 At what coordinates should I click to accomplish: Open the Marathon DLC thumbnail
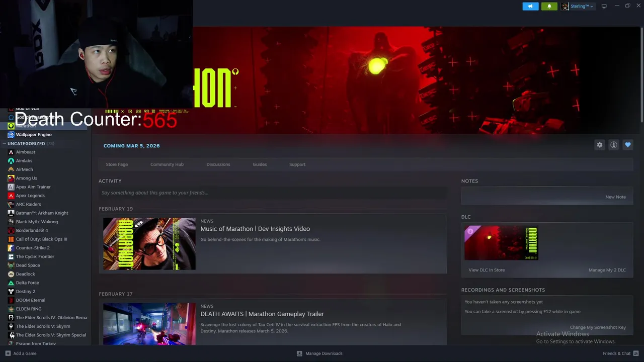click(501, 243)
